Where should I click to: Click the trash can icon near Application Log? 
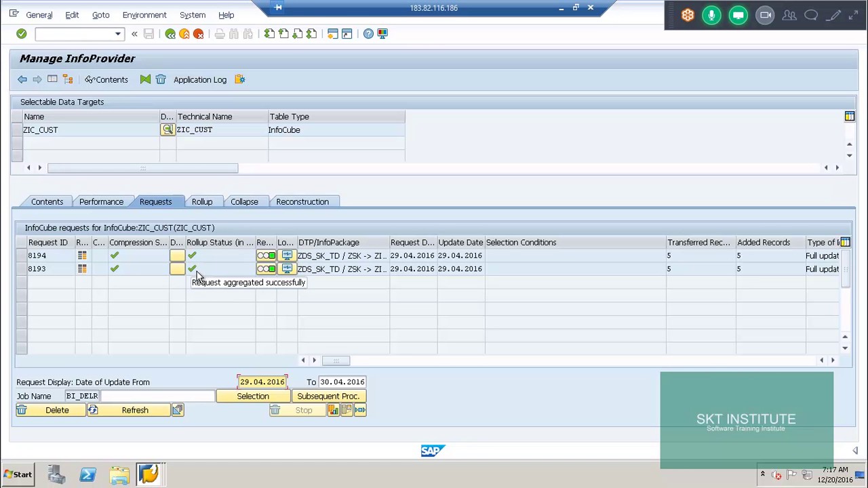pyautogui.click(x=161, y=80)
